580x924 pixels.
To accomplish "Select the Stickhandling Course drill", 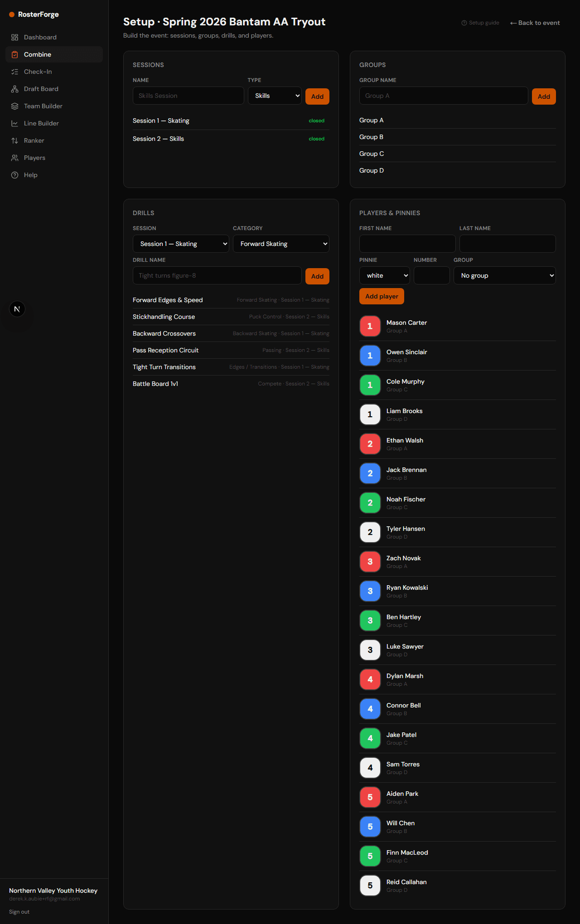I will [x=231, y=317].
